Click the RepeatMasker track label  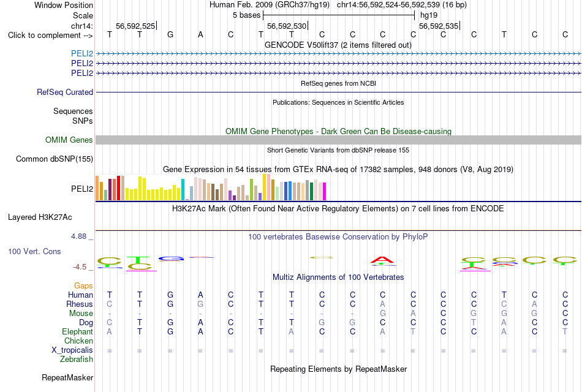point(67,377)
